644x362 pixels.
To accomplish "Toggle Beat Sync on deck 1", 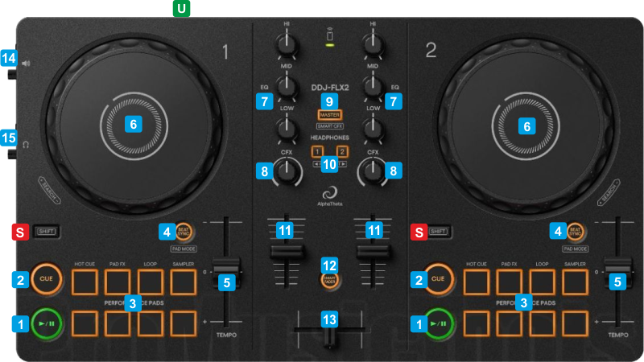I will [184, 232].
